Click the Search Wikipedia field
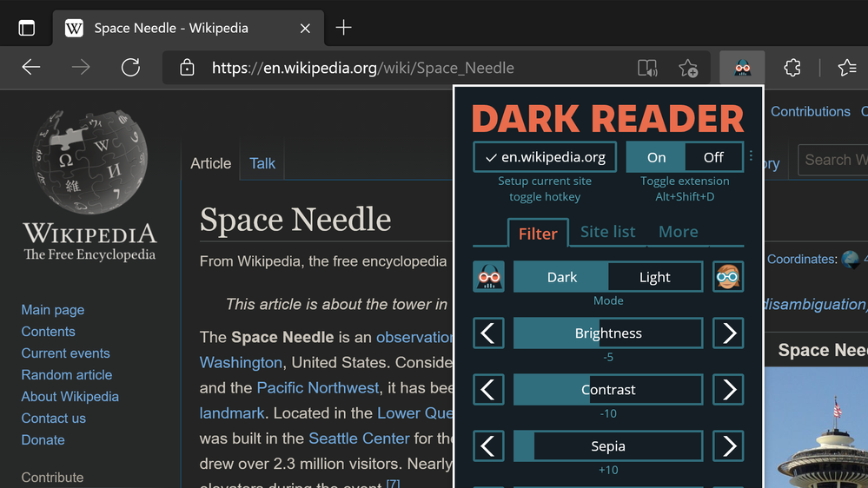The height and width of the screenshot is (488, 868). point(833,160)
